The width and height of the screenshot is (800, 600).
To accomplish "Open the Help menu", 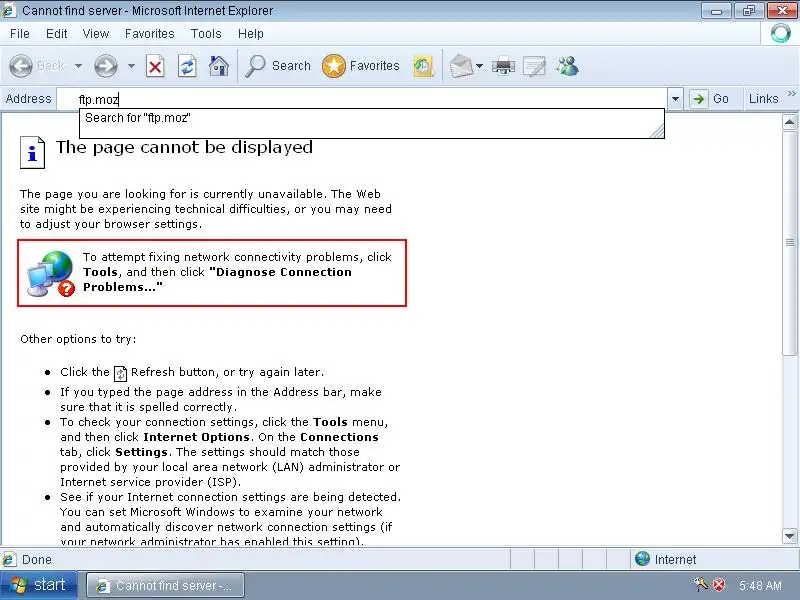I will (x=251, y=34).
